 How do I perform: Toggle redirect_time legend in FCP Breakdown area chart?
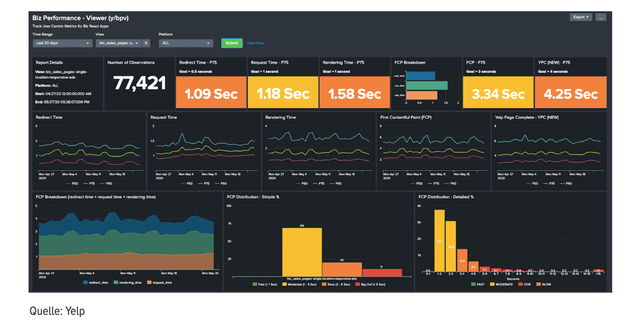96,283
